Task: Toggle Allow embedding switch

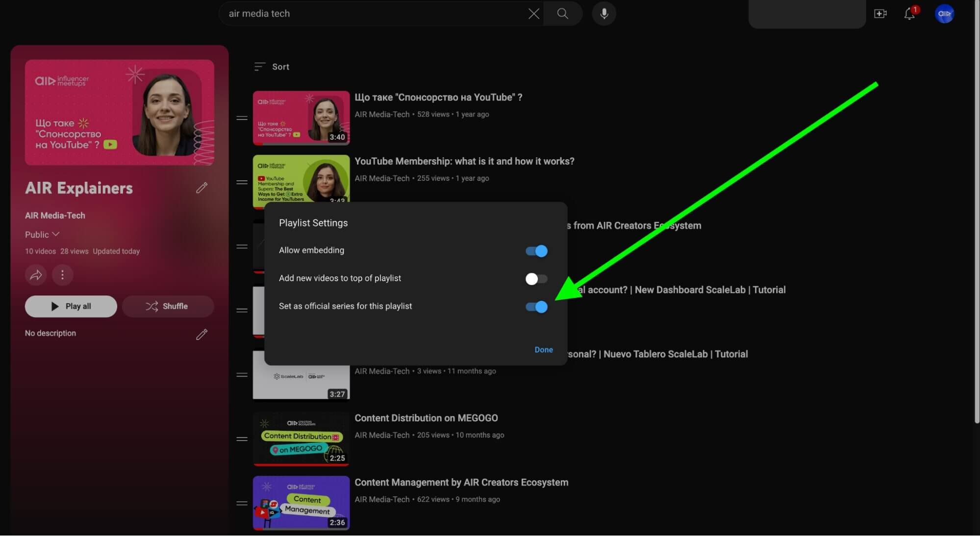Action: point(536,251)
